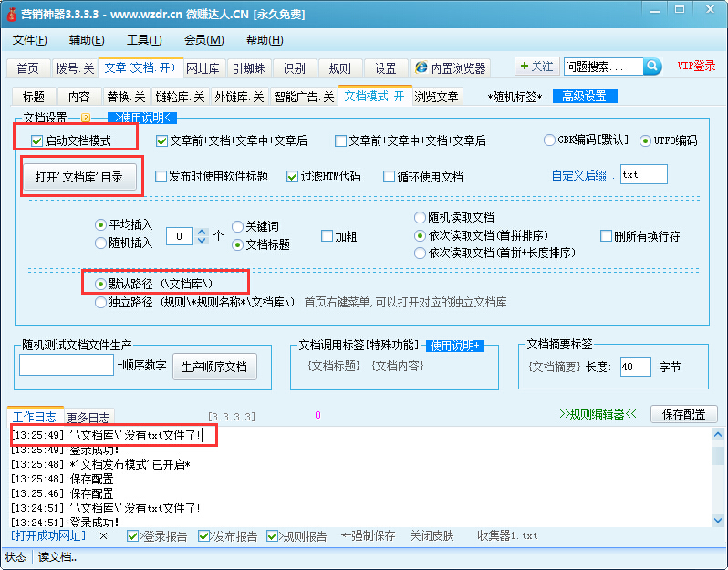
Task: Click 使用说明+ in 文档调用标签 section
Action: (455, 346)
